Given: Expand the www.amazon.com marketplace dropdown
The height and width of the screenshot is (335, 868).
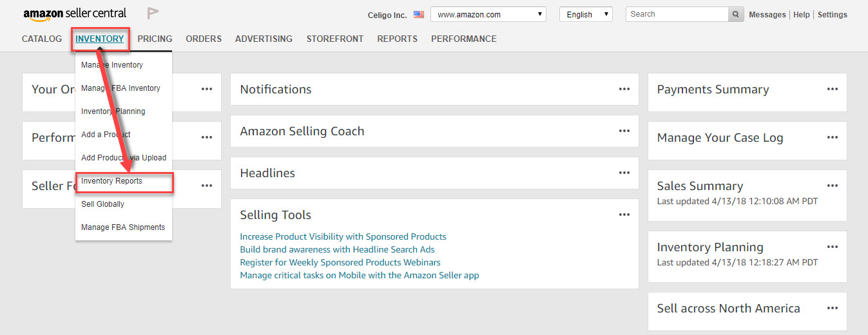Looking at the screenshot, I should (x=488, y=14).
